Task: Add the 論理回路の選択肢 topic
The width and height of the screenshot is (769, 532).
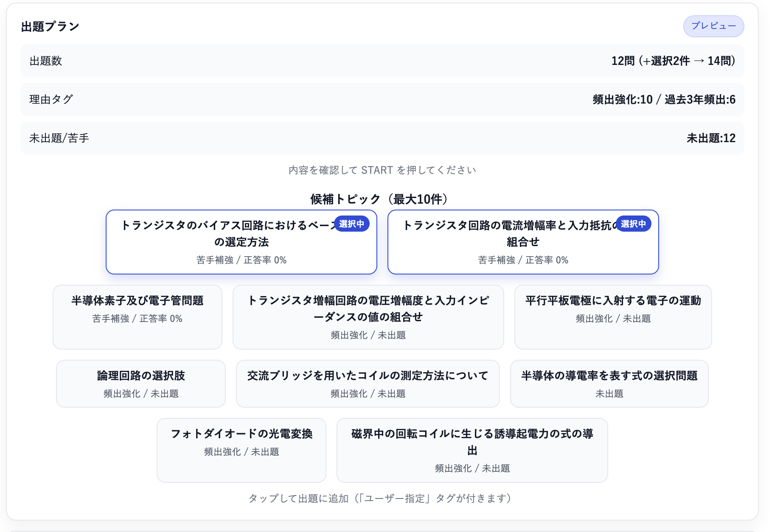Action: click(x=140, y=384)
